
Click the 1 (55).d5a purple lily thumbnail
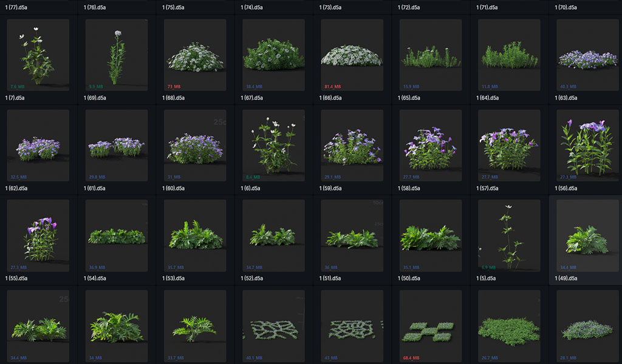coord(38,235)
